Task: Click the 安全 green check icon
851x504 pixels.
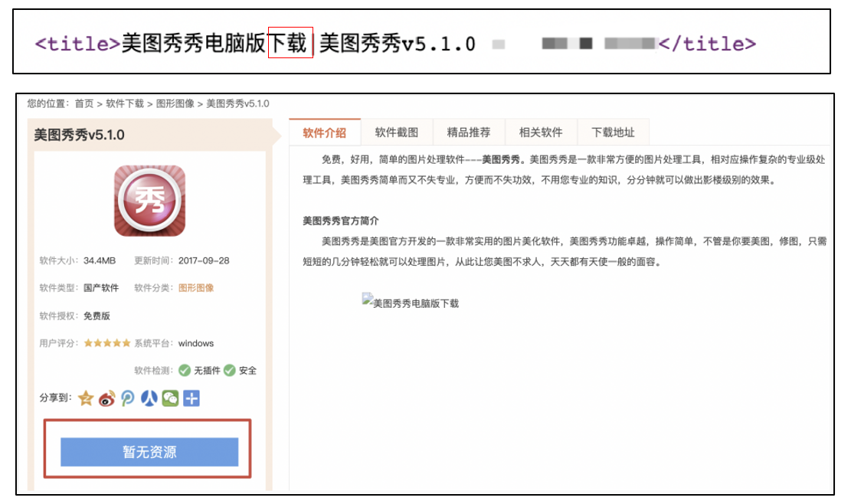Action: tap(230, 370)
